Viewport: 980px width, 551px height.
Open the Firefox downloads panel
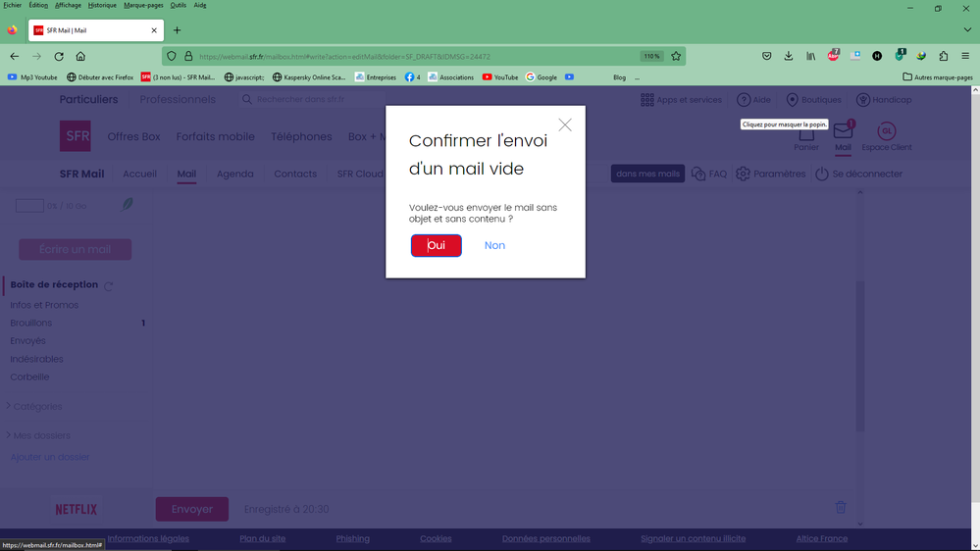tap(789, 57)
